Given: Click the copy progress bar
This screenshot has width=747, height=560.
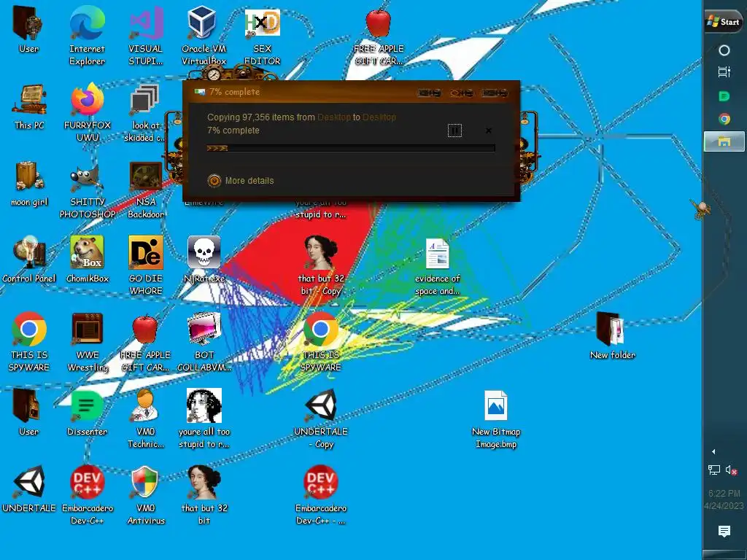Looking at the screenshot, I should pos(351,148).
